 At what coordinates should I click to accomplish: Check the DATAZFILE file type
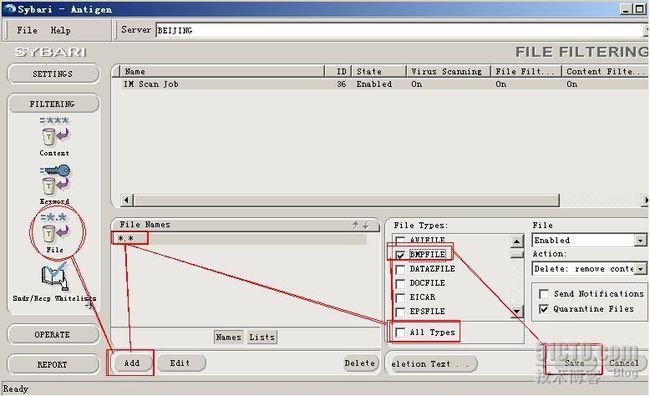point(400,269)
